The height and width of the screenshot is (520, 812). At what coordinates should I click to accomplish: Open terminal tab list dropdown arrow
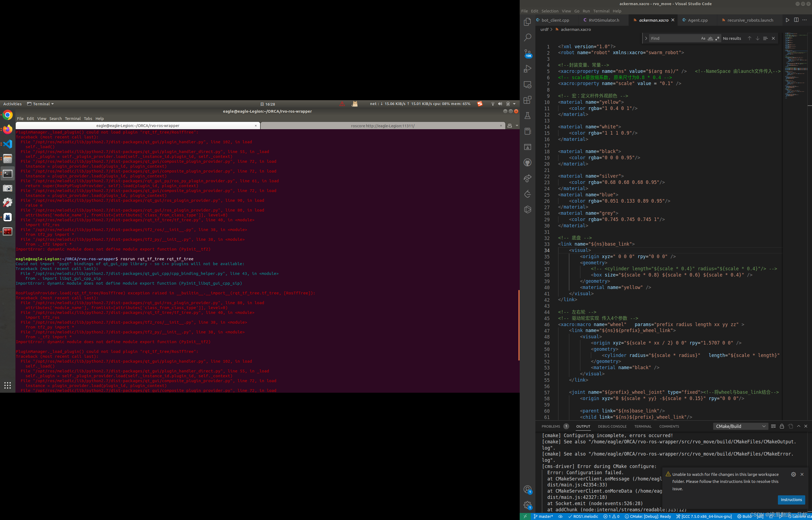coord(517,126)
